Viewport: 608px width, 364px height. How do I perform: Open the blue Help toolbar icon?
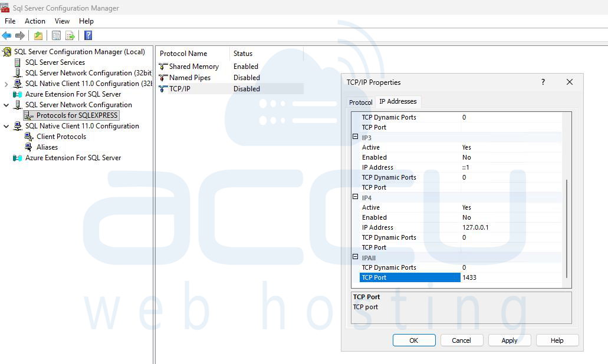(x=88, y=36)
